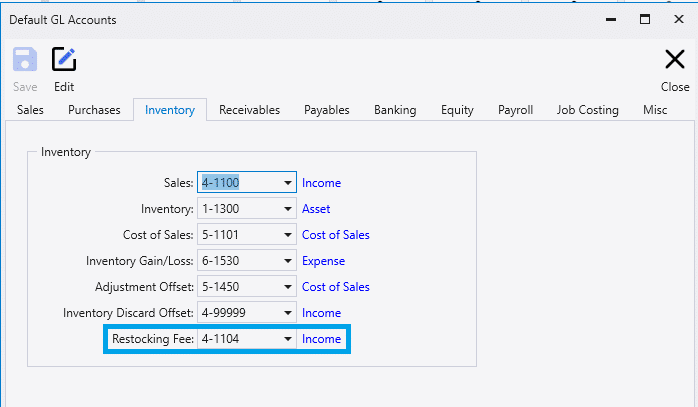Click Cost of Sales link beside 5-1101
The image size is (698, 407).
[x=336, y=235]
